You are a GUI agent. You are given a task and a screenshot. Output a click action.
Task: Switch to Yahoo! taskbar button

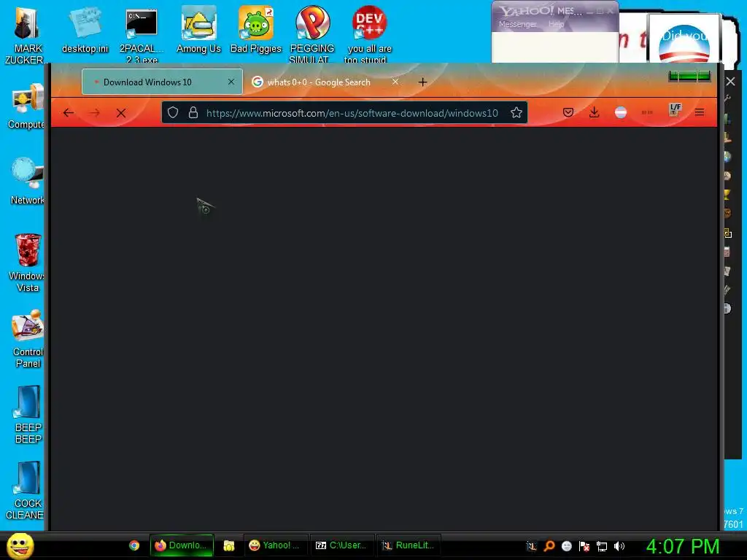pyautogui.click(x=275, y=545)
